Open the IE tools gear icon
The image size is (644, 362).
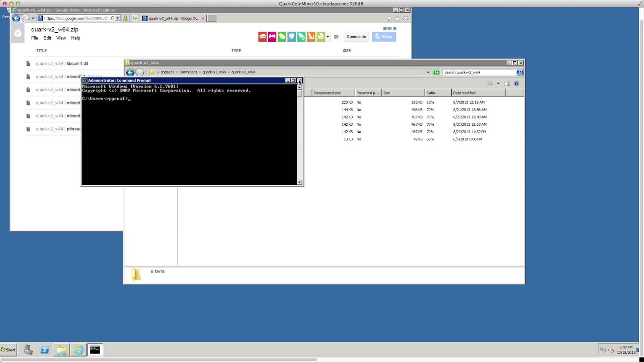(406, 19)
